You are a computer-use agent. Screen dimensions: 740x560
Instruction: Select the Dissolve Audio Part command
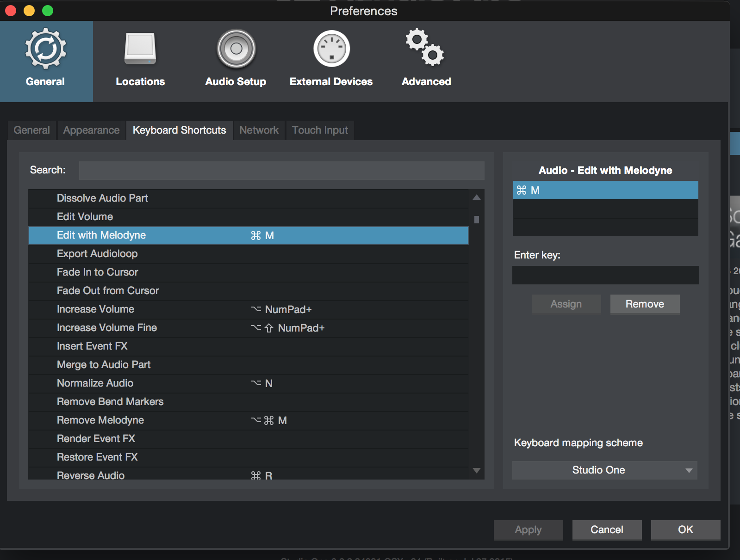click(x=249, y=198)
